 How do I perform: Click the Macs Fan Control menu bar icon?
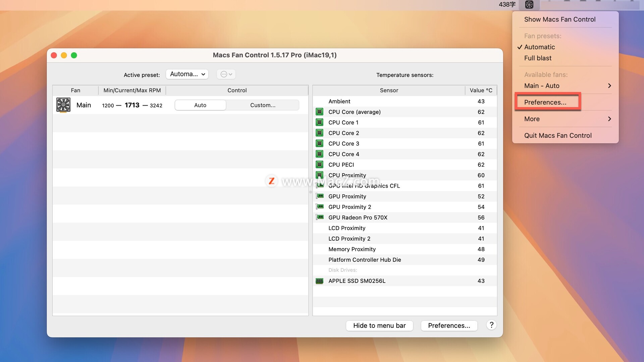tap(529, 5)
